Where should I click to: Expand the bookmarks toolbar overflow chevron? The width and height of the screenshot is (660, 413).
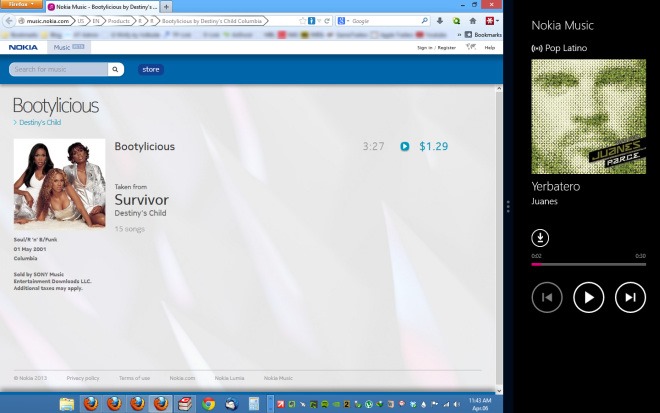click(x=459, y=35)
